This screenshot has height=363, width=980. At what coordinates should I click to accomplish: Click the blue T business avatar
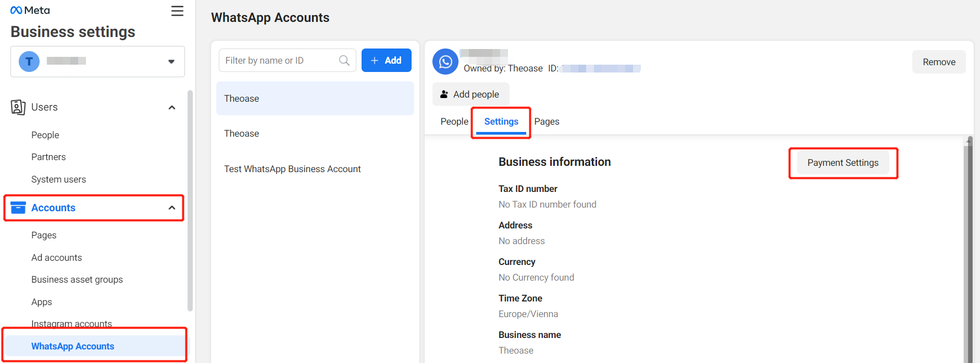(29, 62)
